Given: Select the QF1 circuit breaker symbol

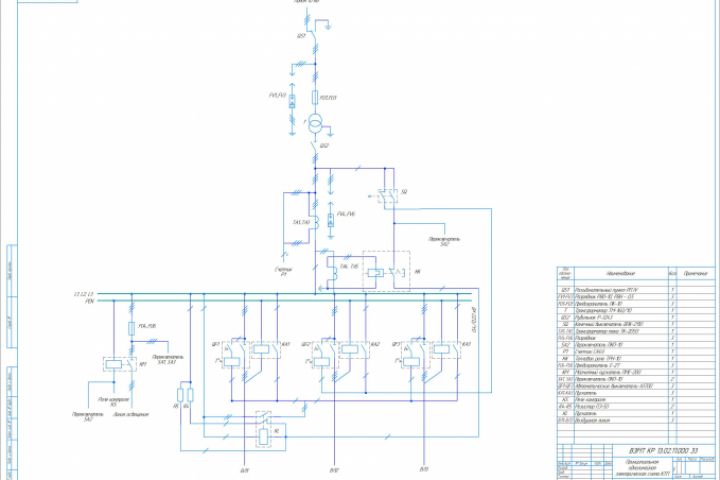Looking at the screenshot, I should coord(236,356).
